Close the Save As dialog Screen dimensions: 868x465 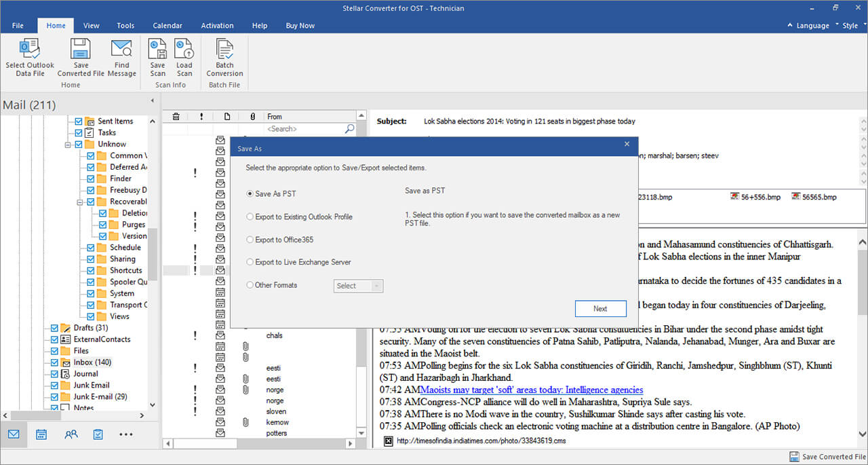click(x=627, y=144)
